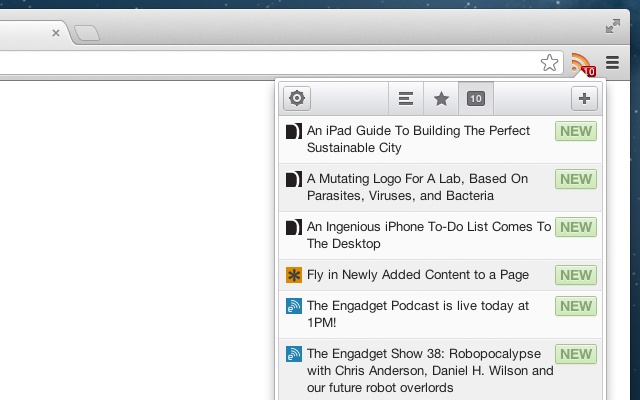Screen dimensions: 640x400
Task: Select the unread count 10 tab
Action: [x=476, y=98]
